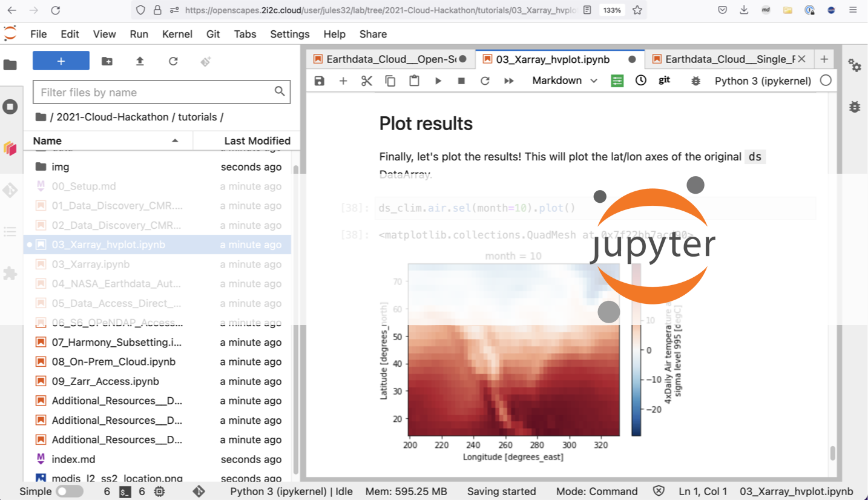Enable the debugger bug icon
The height and width of the screenshot is (500, 868).
[x=695, y=80]
